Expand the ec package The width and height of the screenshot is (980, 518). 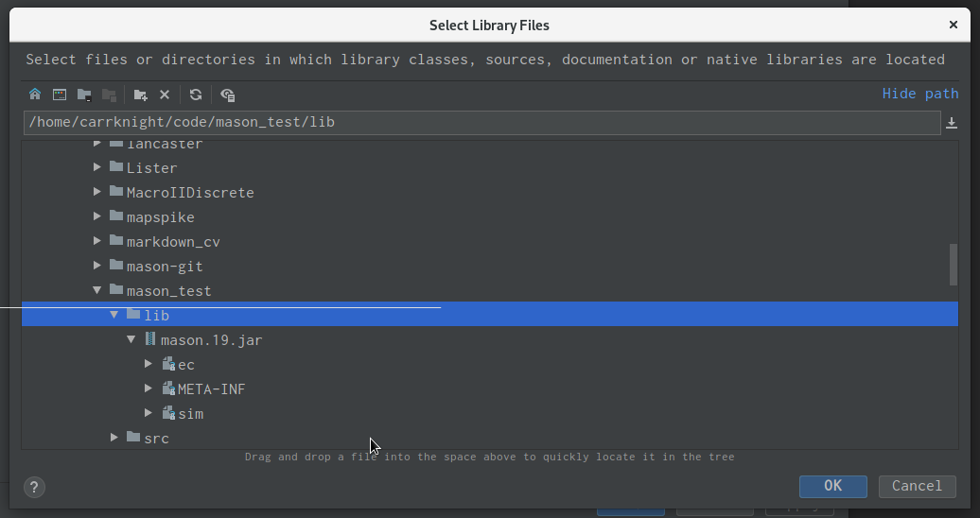(x=149, y=364)
